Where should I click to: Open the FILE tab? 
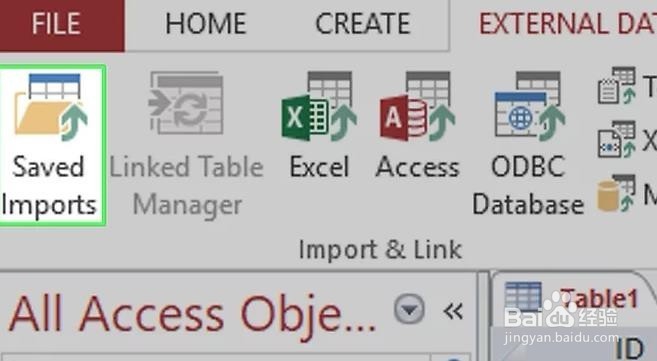pyautogui.click(x=59, y=25)
